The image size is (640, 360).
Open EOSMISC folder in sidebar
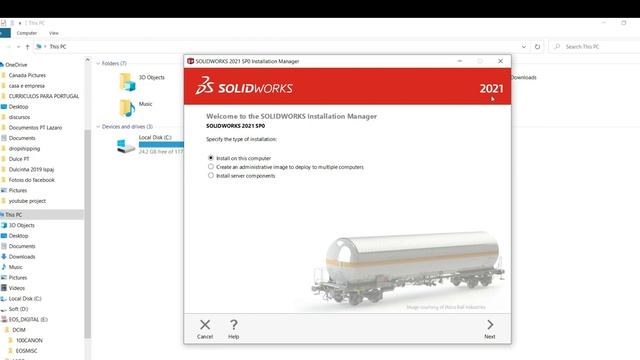coord(27,351)
